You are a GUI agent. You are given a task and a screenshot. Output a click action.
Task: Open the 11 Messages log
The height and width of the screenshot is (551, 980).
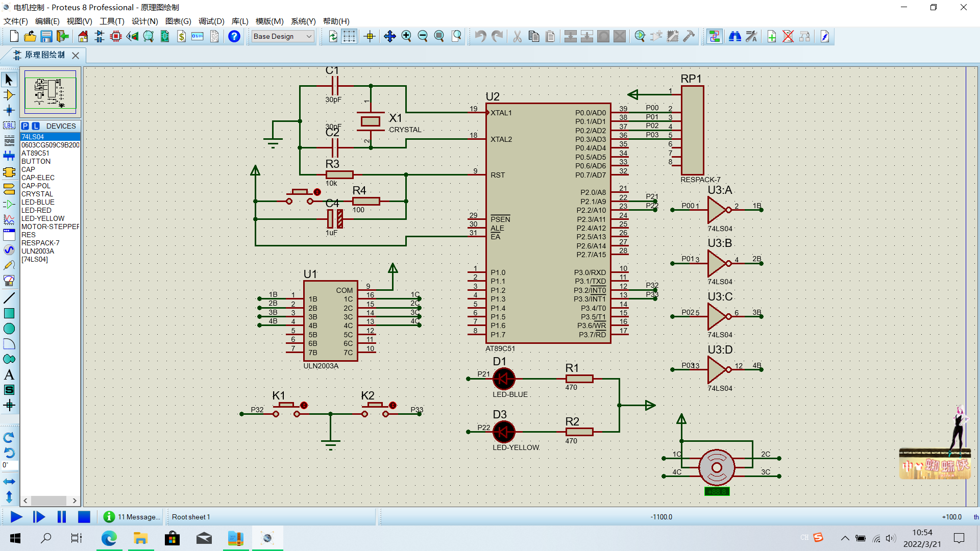coord(132,517)
